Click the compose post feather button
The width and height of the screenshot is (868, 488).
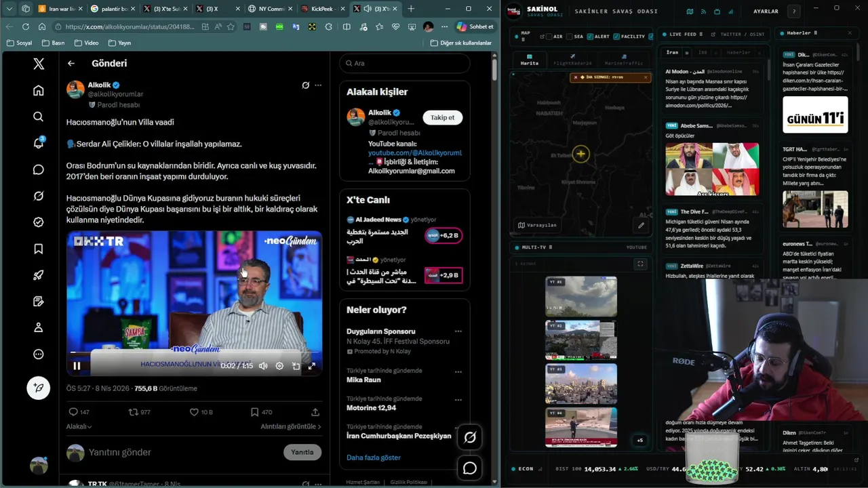pos(39,388)
